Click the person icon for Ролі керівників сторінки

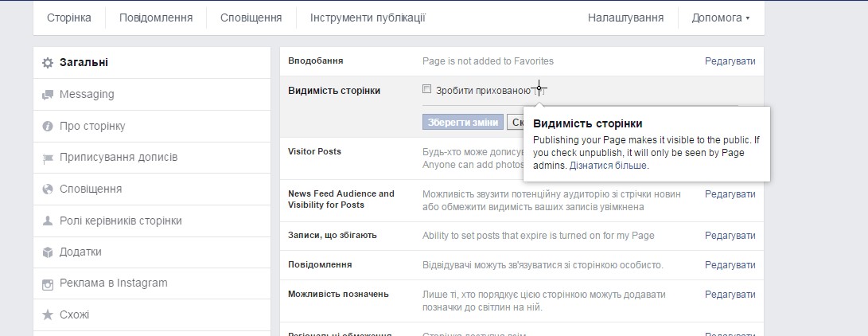click(49, 221)
